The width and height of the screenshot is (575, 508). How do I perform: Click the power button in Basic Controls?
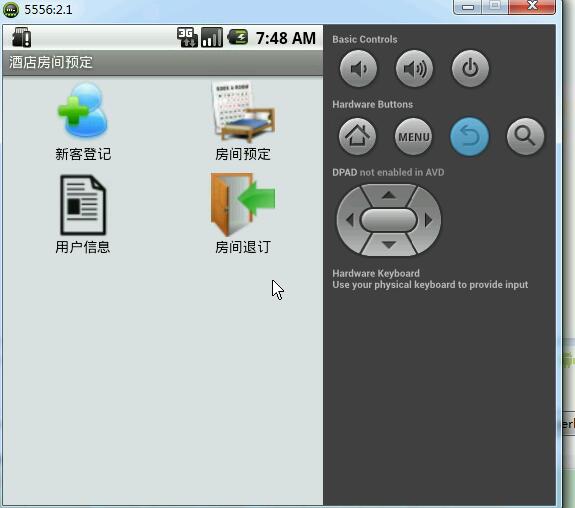click(x=470, y=69)
